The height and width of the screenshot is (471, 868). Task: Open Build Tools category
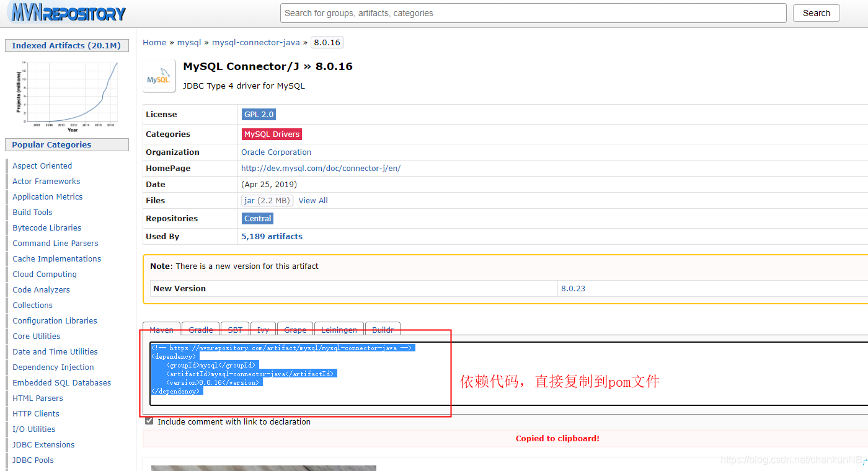click(32, 212)
